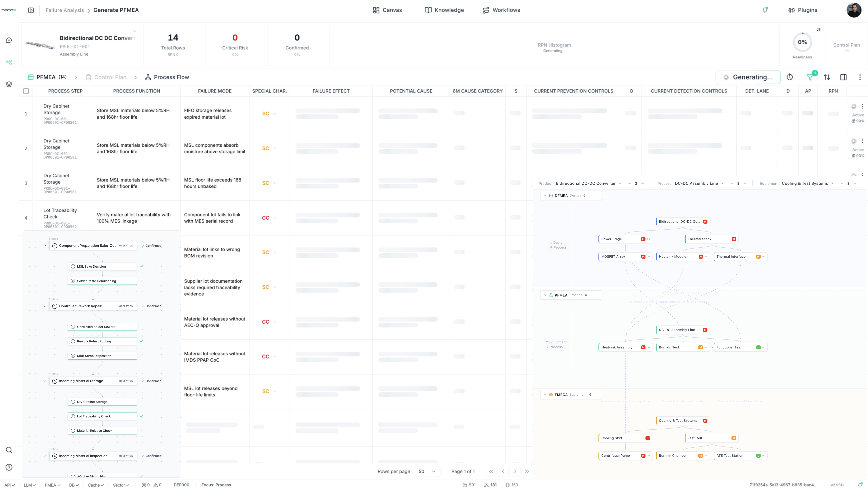The height and width of the screenshot is (488, 868).
Task: Collapse Component Preparation Bake-Out station
Action: click(x=45, y=246)
